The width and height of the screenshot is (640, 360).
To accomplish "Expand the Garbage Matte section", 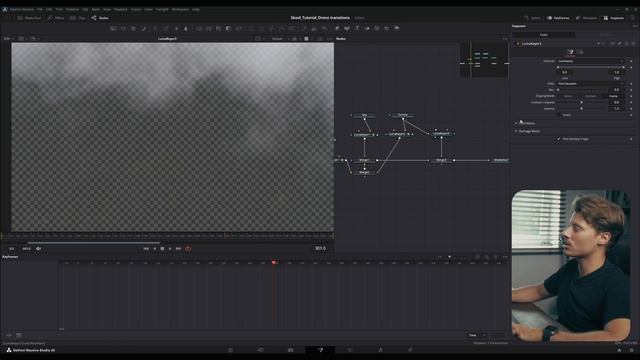I will pos(516,131).
